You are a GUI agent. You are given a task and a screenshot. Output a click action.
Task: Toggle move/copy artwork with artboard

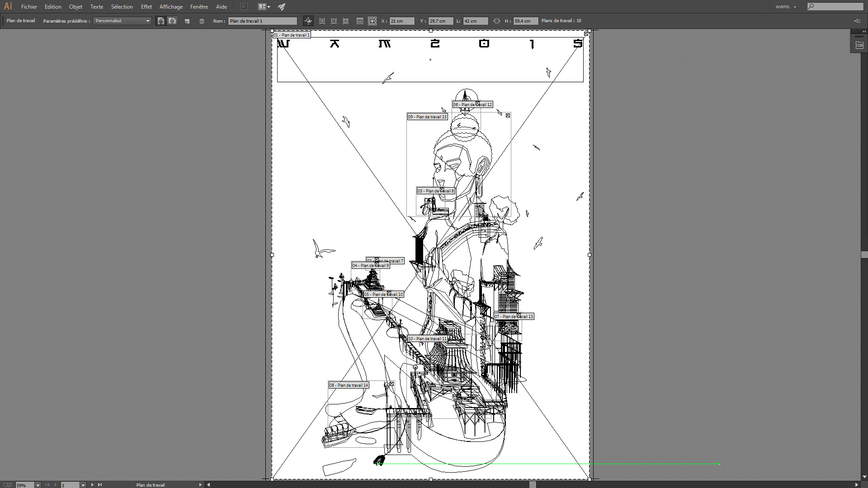pos(308,21)
